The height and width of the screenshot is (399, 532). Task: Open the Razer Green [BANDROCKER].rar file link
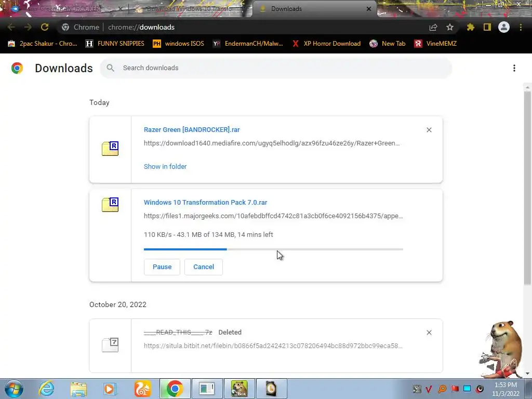192,129
